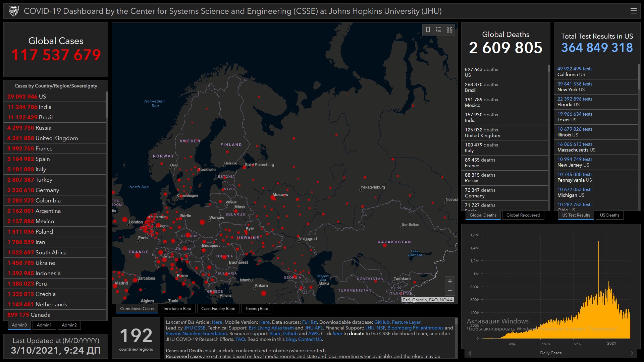The width and height of the screenshot is (644, 362).
Task: Show the Global Recovered tab
Action: coord(523,215)
